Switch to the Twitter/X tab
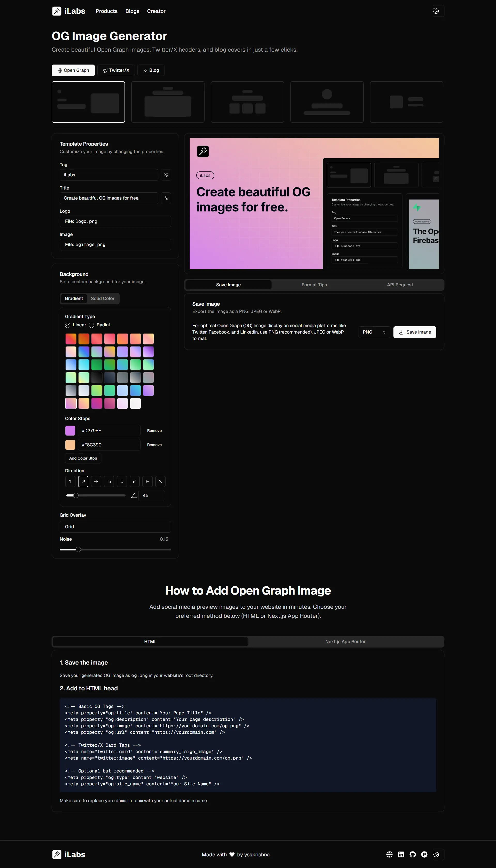This screenshot has width=496, height=868. click(116, 70)
